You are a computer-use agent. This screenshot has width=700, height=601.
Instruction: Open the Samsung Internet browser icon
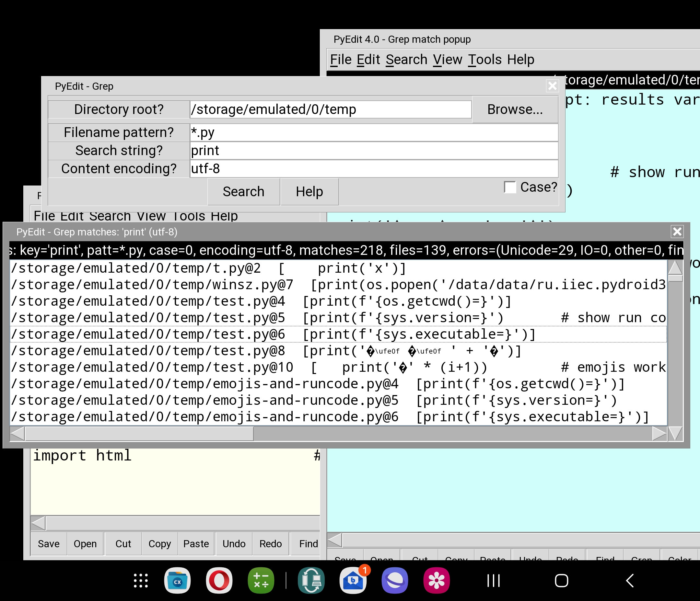point(395,580)
